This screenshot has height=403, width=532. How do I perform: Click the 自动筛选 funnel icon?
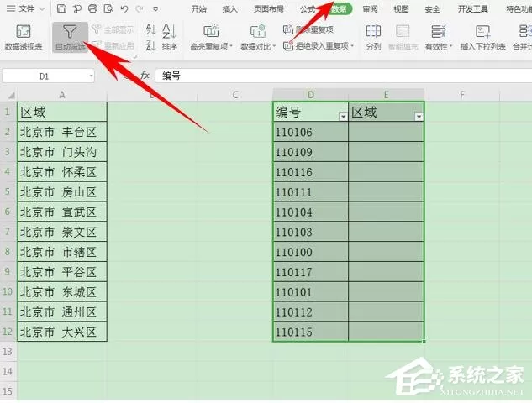point(70,32)
